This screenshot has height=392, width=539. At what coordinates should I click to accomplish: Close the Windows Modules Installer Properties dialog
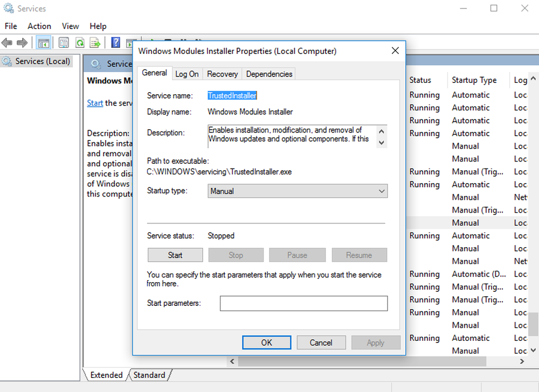(x=395, y=51)
